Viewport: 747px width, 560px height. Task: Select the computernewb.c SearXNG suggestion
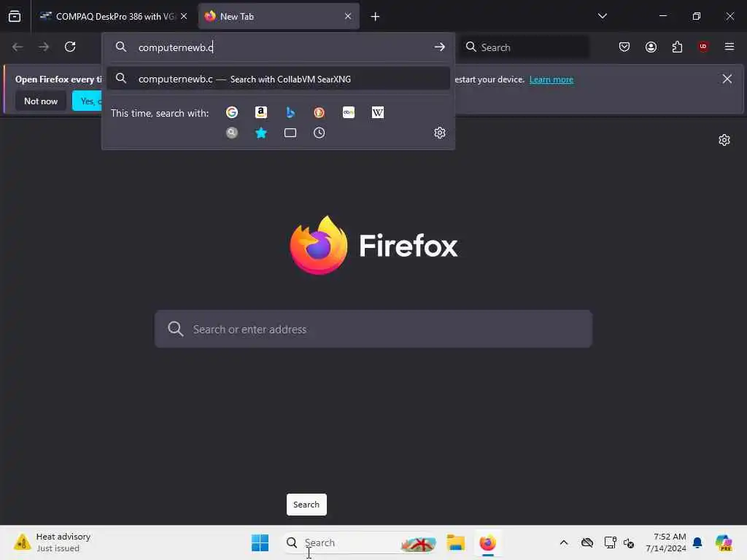pos(278,79)
